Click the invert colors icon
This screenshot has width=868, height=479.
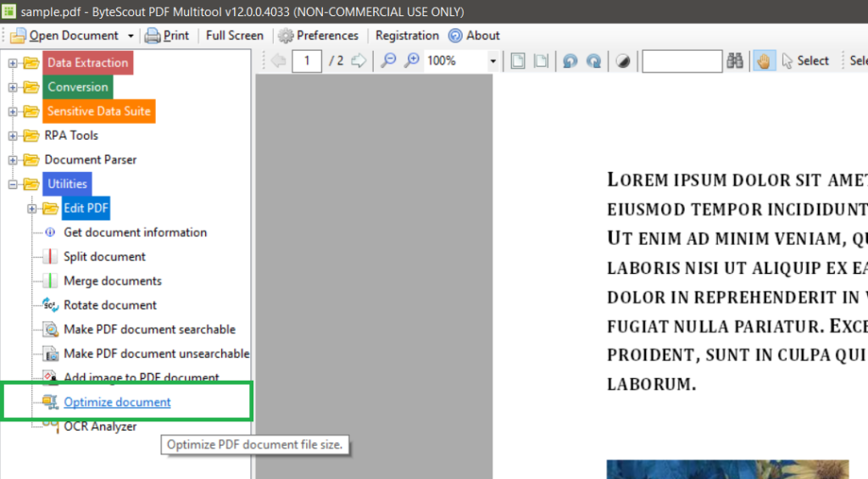[623, 61]
